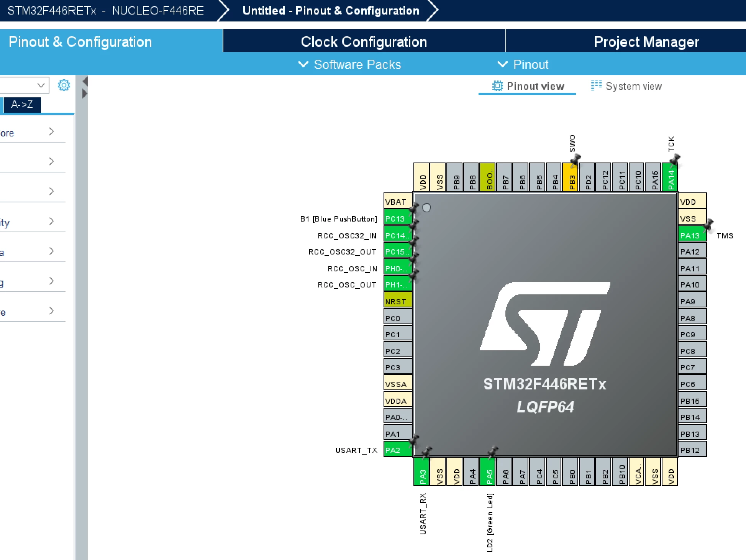Viewport: 746px width, 560px height.
Task: Expand the Pinout dropdown menu
Action: pyautogui.click(x=523, y=64)
